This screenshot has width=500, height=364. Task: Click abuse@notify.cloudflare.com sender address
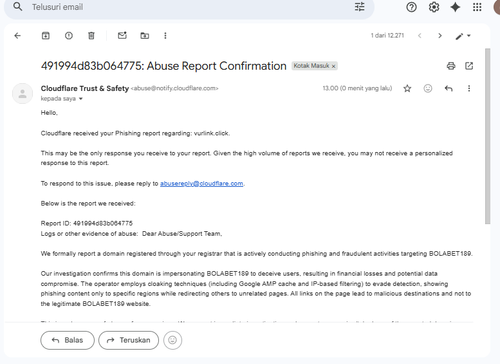(174, 88)
